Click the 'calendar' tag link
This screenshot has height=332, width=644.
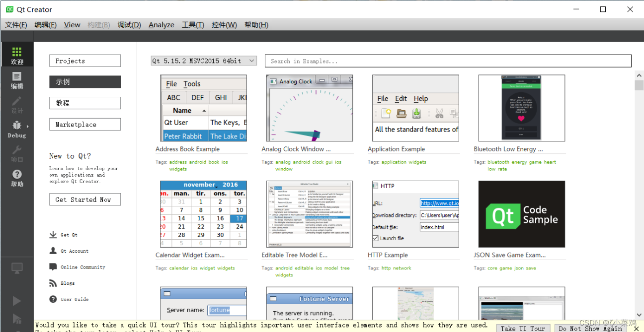tap(179, 268)
